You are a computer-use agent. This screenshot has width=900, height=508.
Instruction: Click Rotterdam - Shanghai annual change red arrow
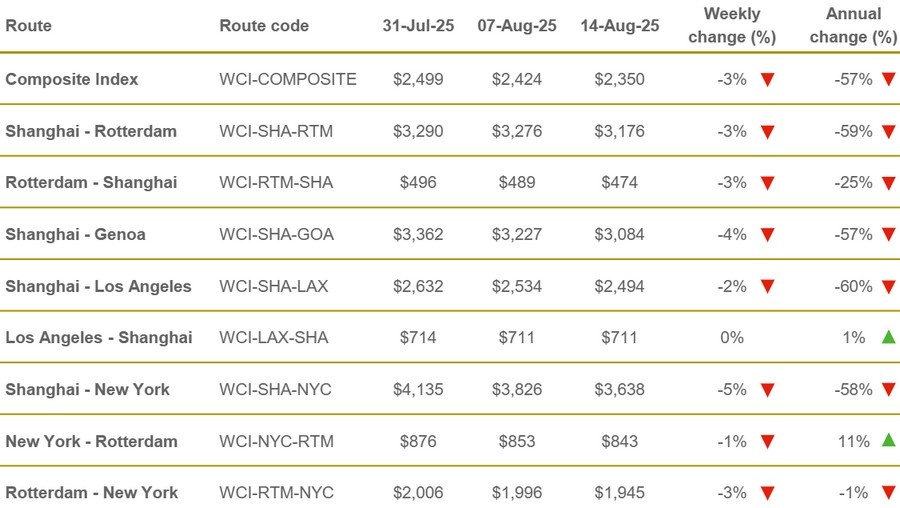point(888,183)
